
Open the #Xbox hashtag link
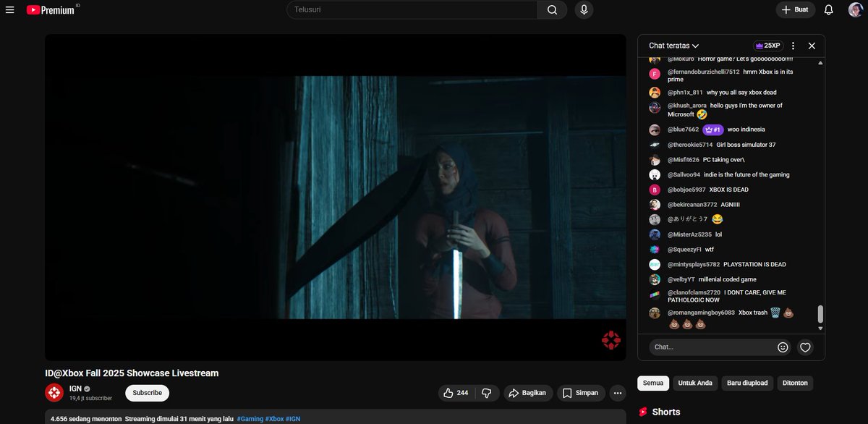coord(274,419)
